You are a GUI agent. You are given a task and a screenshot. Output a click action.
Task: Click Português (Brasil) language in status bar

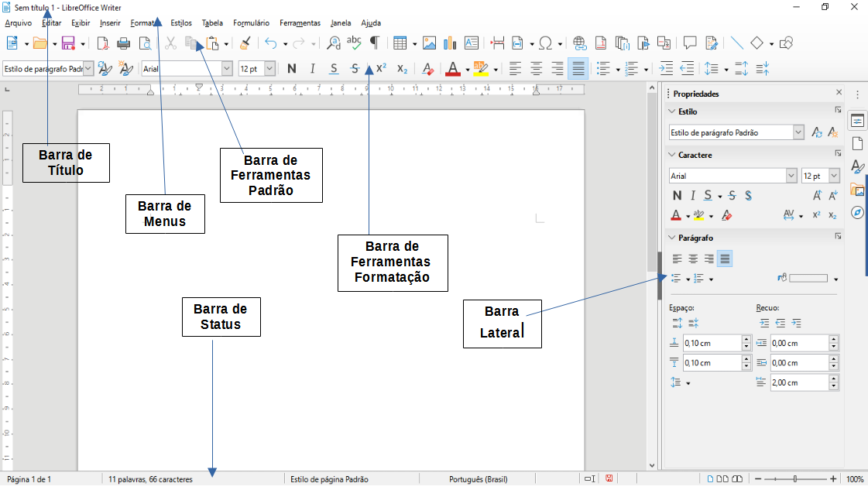point(479,479)
